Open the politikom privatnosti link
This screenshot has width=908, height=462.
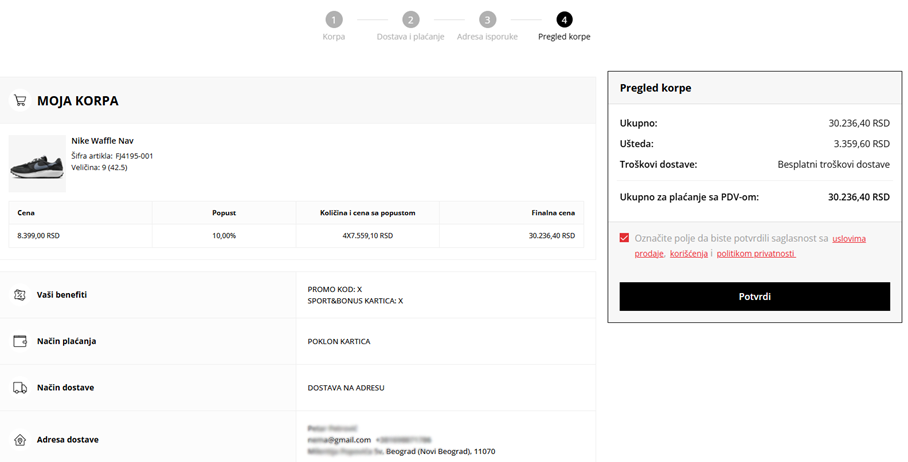(x=755, y=254)
